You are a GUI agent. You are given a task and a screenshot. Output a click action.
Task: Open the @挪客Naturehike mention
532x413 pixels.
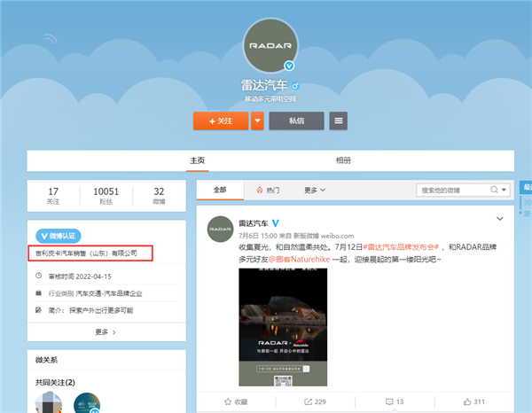(x=300, y=260)
